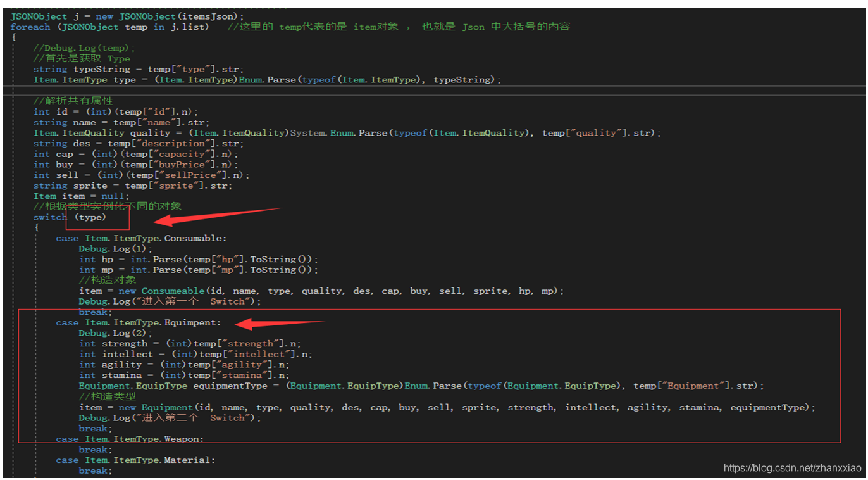
Task: Click the line declaring 'int strength'
Action: click(190, 344)
